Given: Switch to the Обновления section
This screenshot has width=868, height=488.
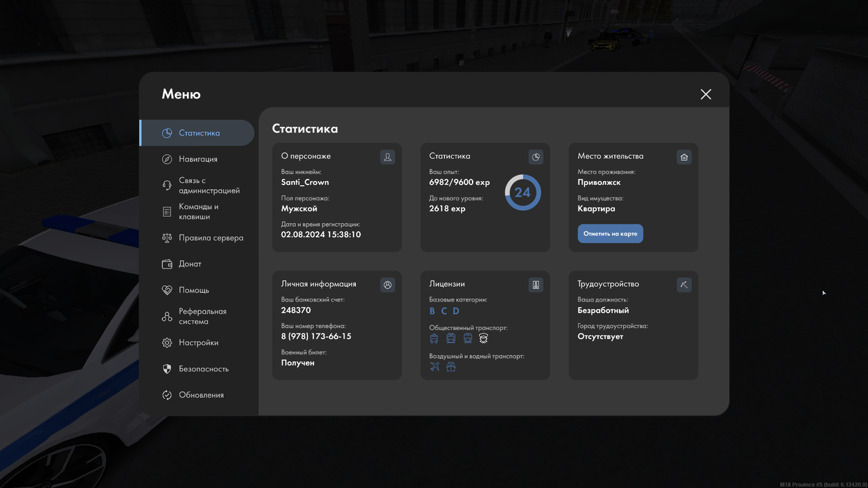Looking at the screenshot, I should click(x=201, y=394).
